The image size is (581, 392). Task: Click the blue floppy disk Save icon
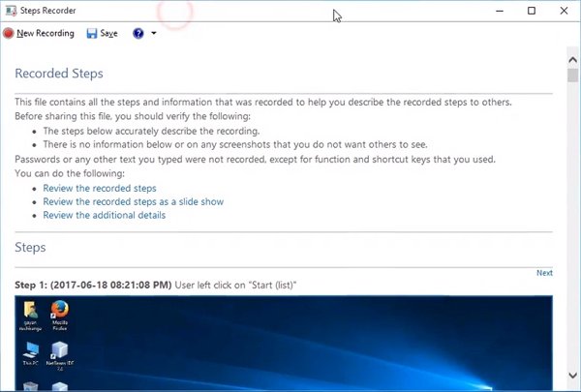92,33
